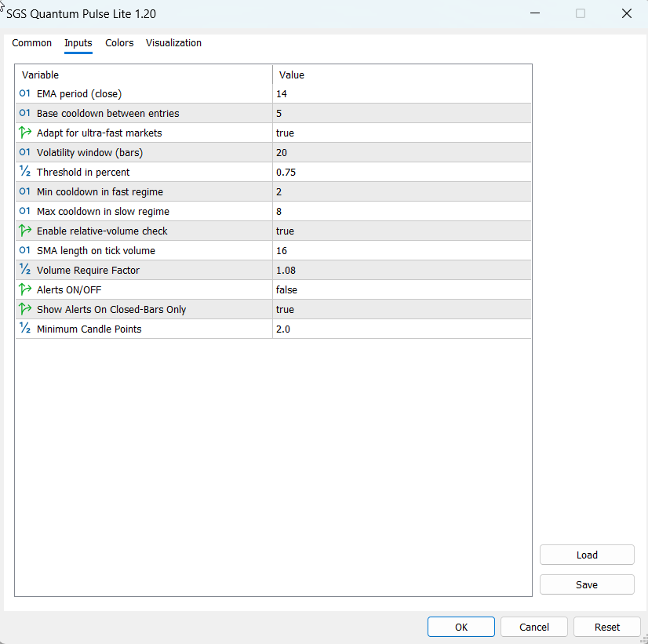Minimize the SGS Quantum Pulse Lite window
Screen dimensions: 648x644
click(x=535, y=13)
